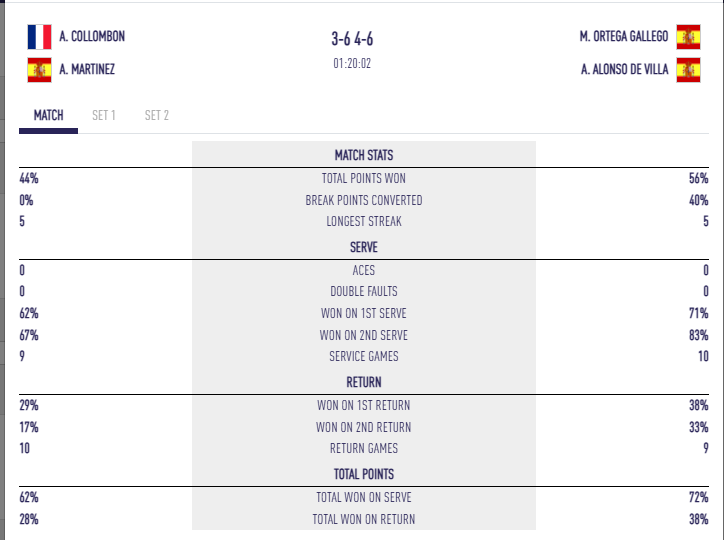
Task: Click the Spanish flag beside A. Alonso de Villa
Action: pyautogui.click(x=687, y=70)
